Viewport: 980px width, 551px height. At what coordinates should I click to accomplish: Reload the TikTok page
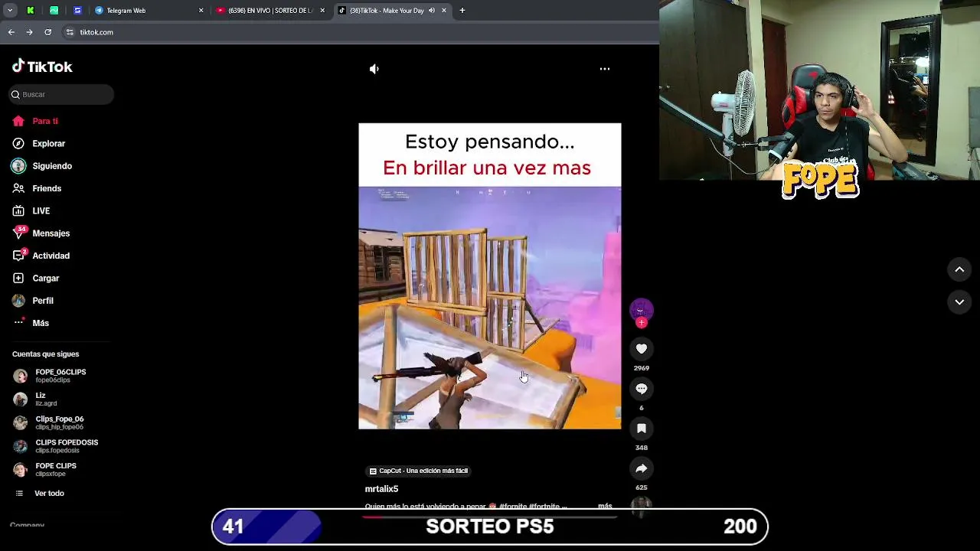pos(48,32)
